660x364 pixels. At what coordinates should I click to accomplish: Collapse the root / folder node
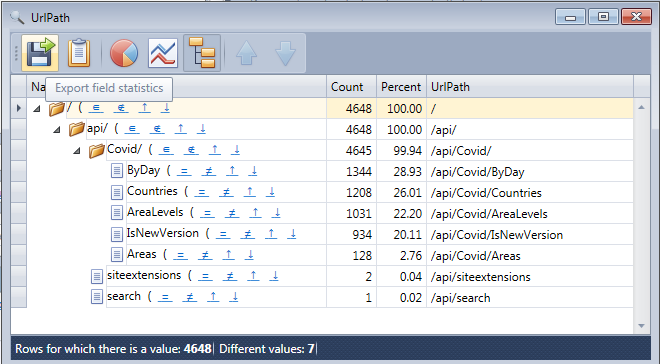coord(37,109)
